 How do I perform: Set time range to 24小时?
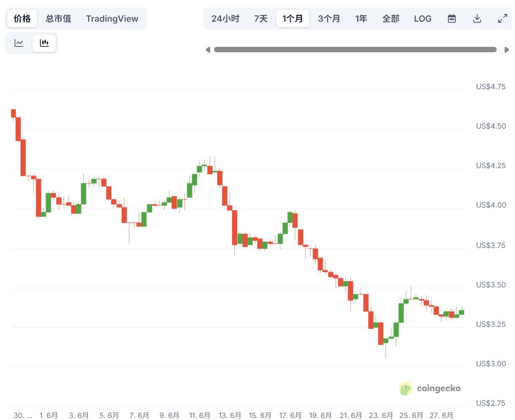coord(225,19)
